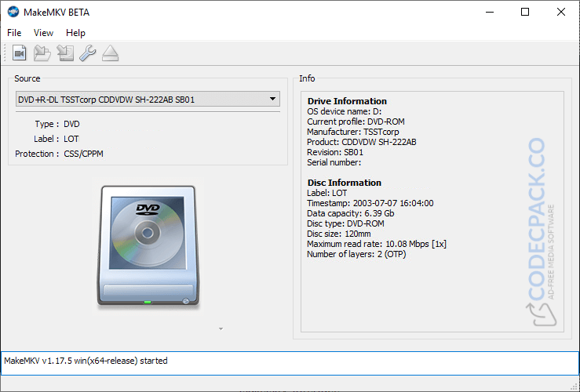The image size is (580, 392).
Task: Click the Open files video icon
Action: coord(20,53)
